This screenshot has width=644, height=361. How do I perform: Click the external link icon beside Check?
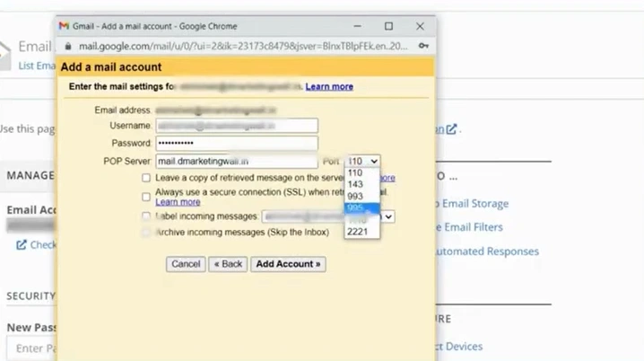(21, 245)
